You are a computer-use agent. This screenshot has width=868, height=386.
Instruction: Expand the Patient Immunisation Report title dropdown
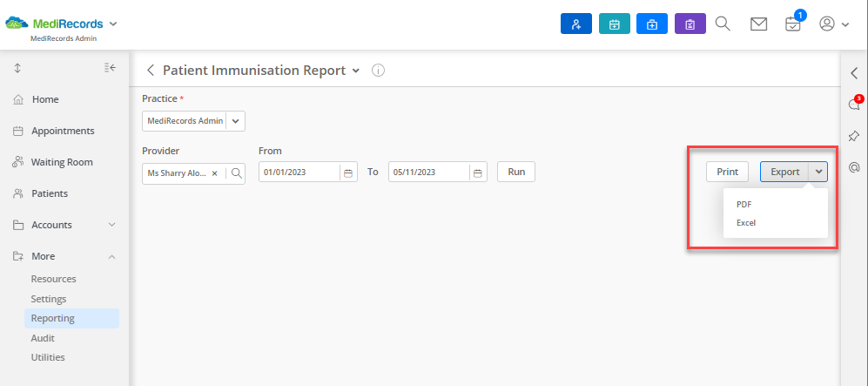pyautogui.click(x=356, y=71)
